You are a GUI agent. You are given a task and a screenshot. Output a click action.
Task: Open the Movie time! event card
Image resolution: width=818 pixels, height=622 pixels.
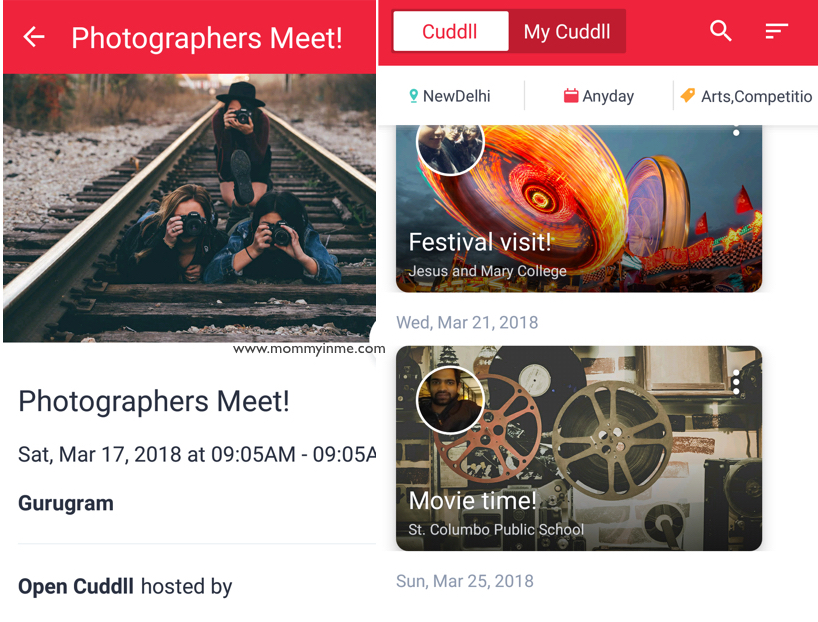[x=579, y=448]
